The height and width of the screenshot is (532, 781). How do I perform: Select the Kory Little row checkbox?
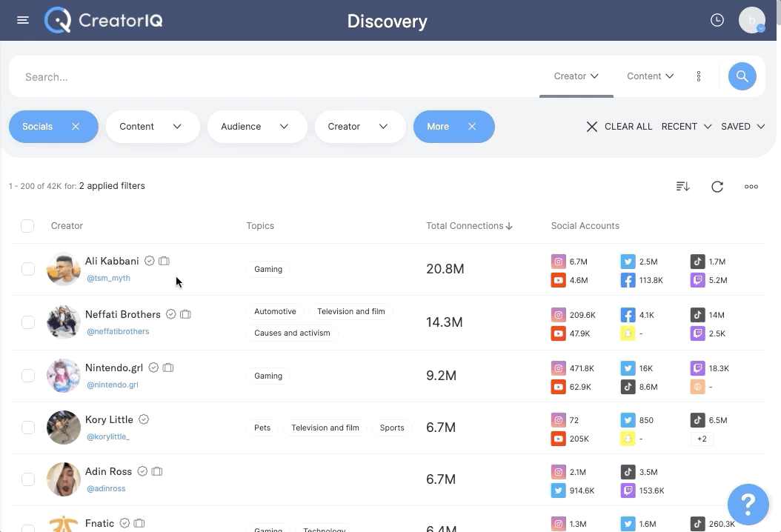coord(28,428)
